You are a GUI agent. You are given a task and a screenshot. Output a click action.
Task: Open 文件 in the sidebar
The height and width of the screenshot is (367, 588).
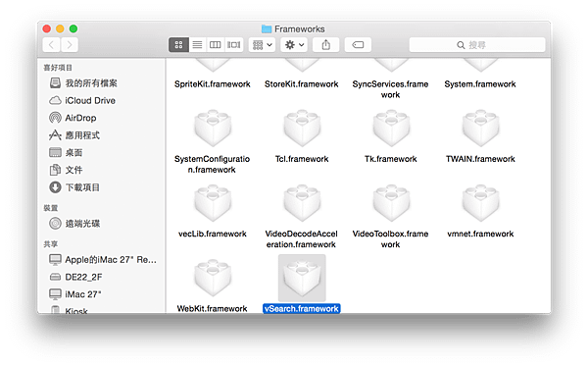[x=66, y=170]
